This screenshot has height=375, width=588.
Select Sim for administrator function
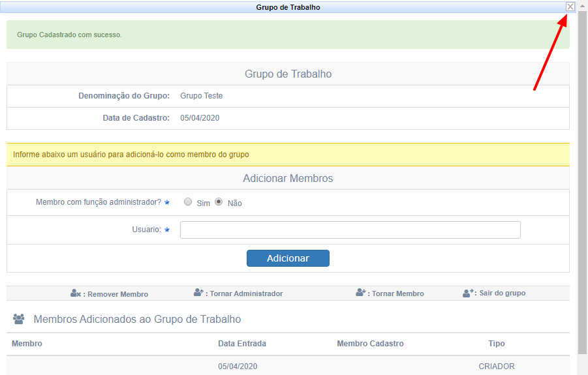[188, 202]
